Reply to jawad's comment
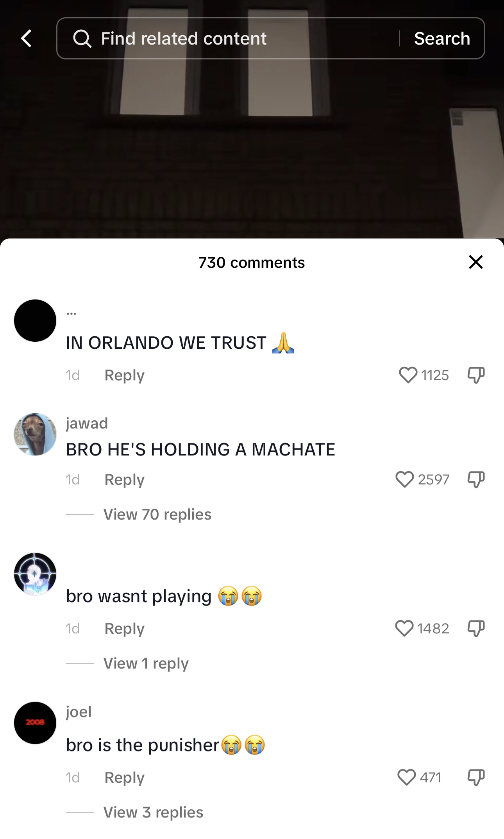 124,480
